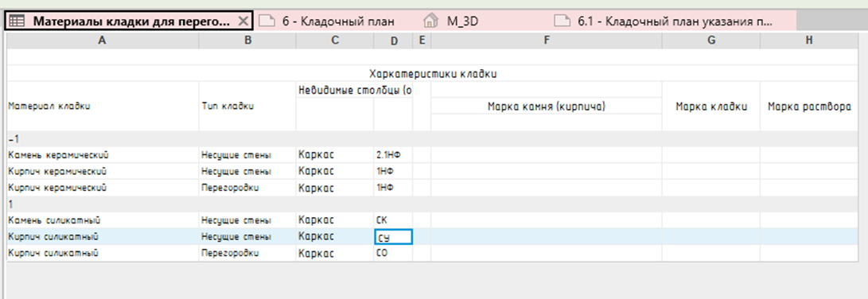The image size is (868, 299).
Task: Open the 6.1 - Кладочный план указания tab
Action: tap(674, 21)
